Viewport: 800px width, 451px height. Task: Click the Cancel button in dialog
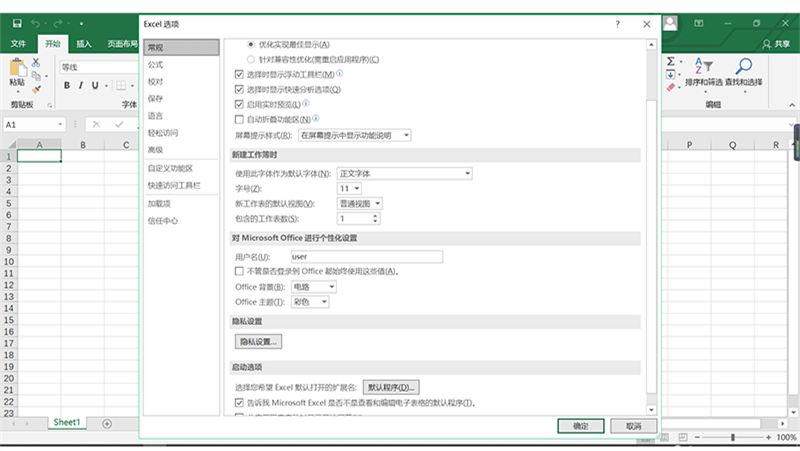[x=634, y=426]
